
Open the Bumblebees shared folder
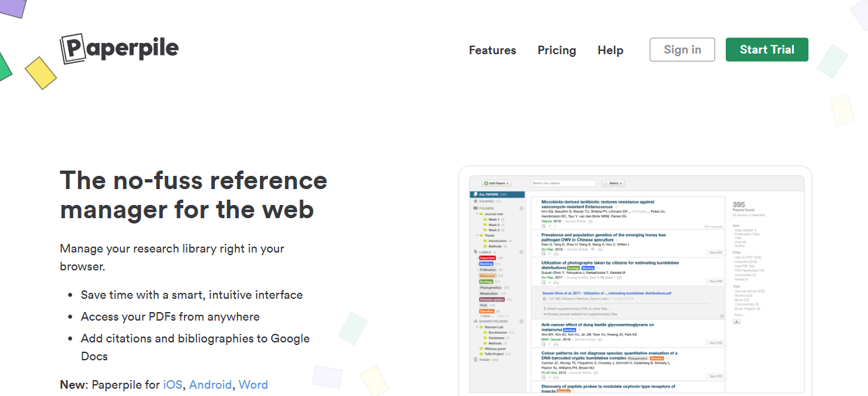tap(498, 333)
